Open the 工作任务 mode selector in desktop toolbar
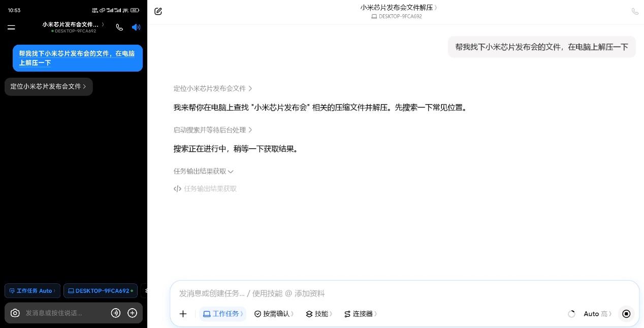 pyautogui.click(x=223, y=314)
